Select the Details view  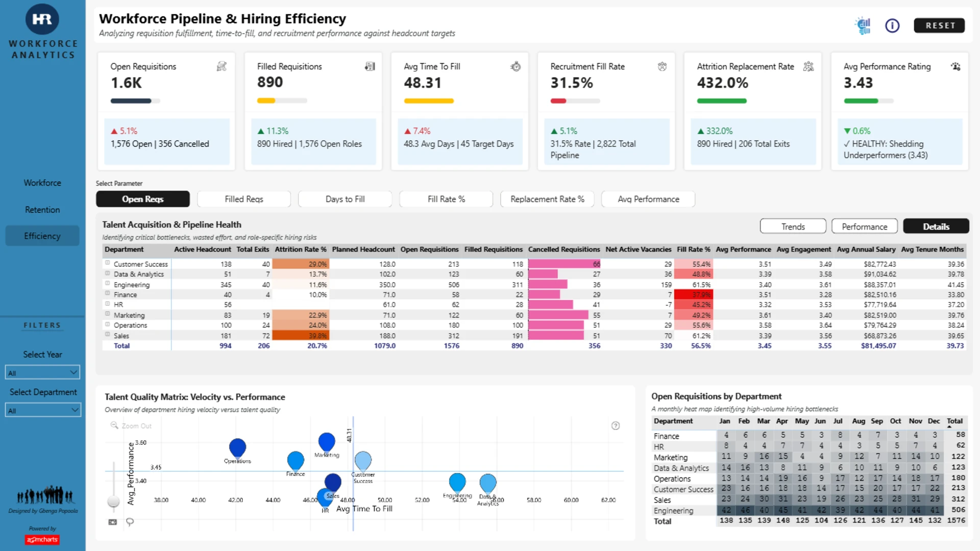pyautogui.click(x=936, y=227)
